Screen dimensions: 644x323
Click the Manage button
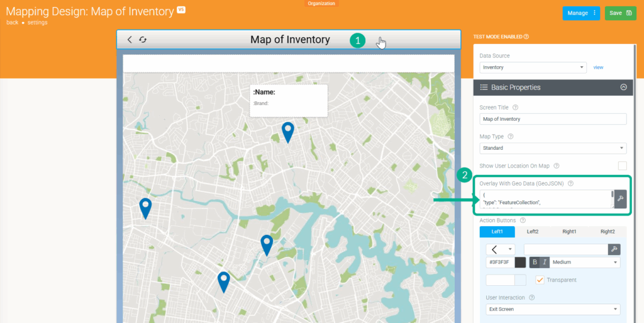coord(581,13)
